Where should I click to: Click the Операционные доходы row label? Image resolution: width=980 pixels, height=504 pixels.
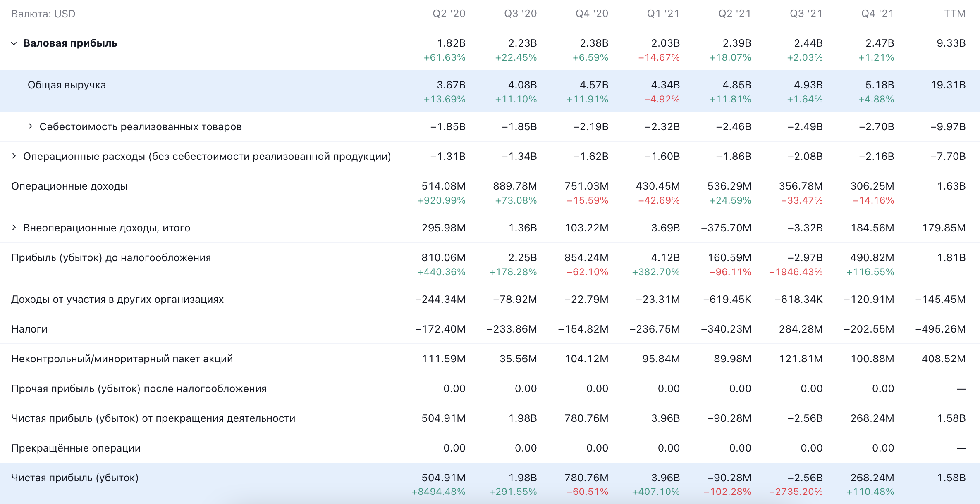[69, 186]
